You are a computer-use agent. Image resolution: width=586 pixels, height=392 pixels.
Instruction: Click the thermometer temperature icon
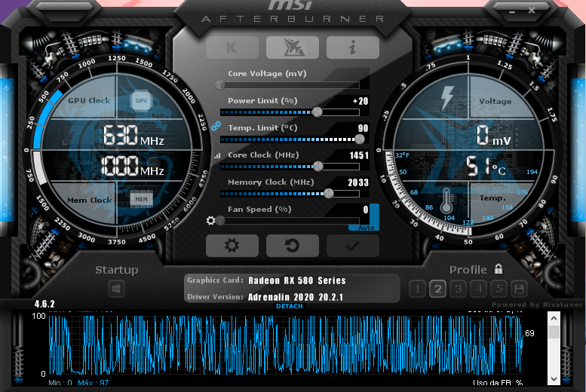pyautogui.click(x=446, y=201)
